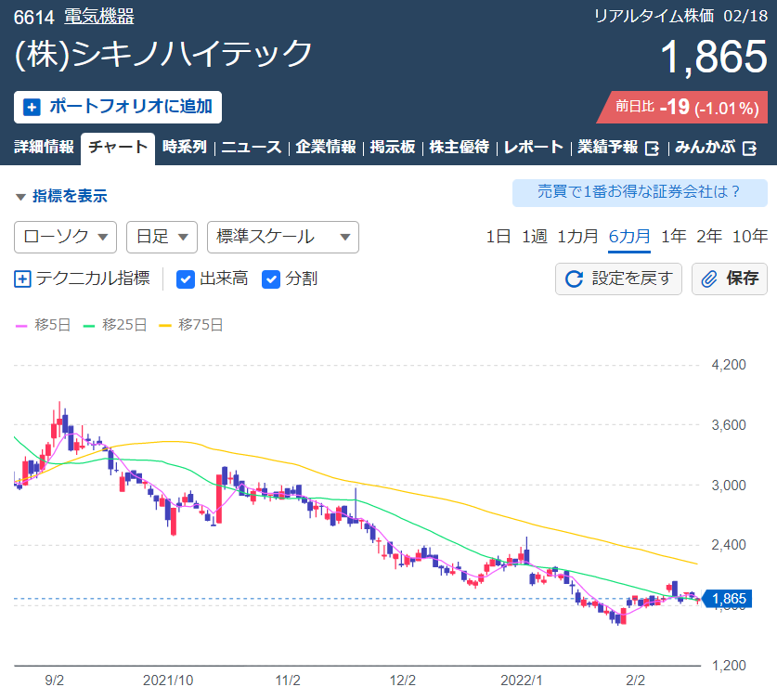Click the external link icon next to みんかぶ
Viewport: 777px width, 700px height.
tap(750, 148)
